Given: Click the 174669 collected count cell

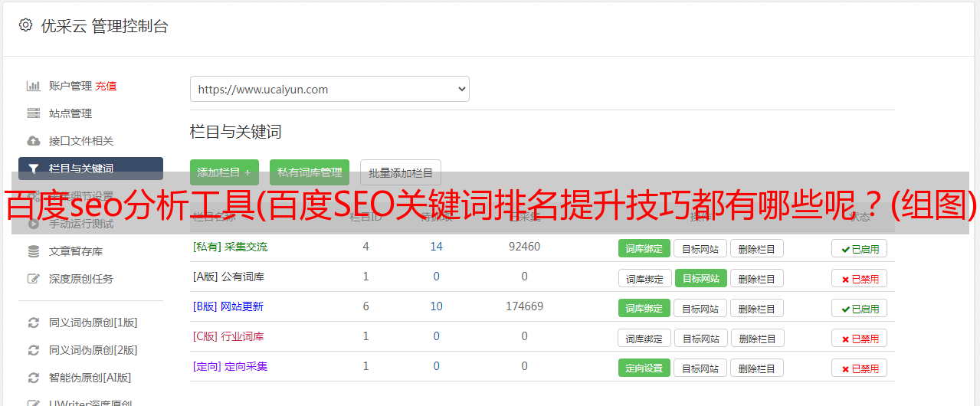Looking at the screenshot, I should click(x=524, y=306).
